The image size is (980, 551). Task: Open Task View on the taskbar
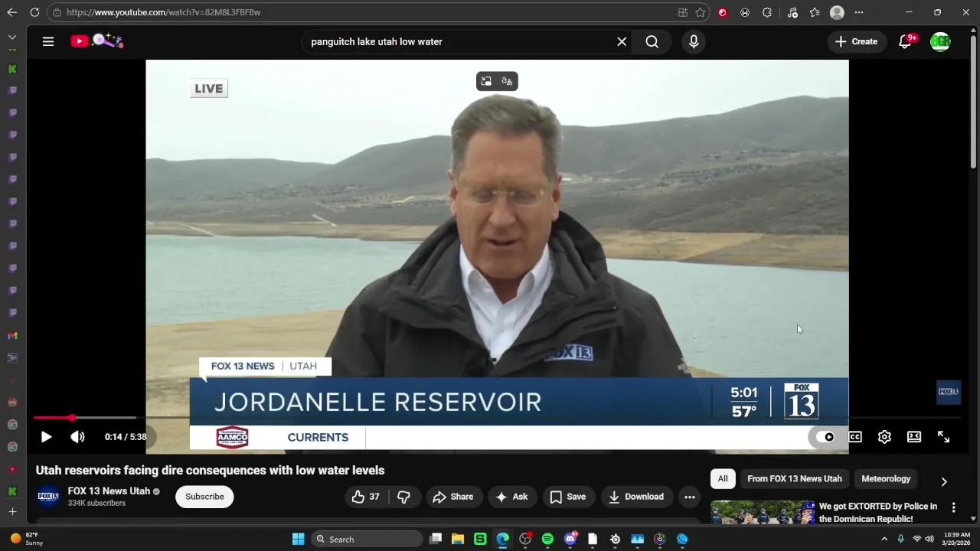436,539
